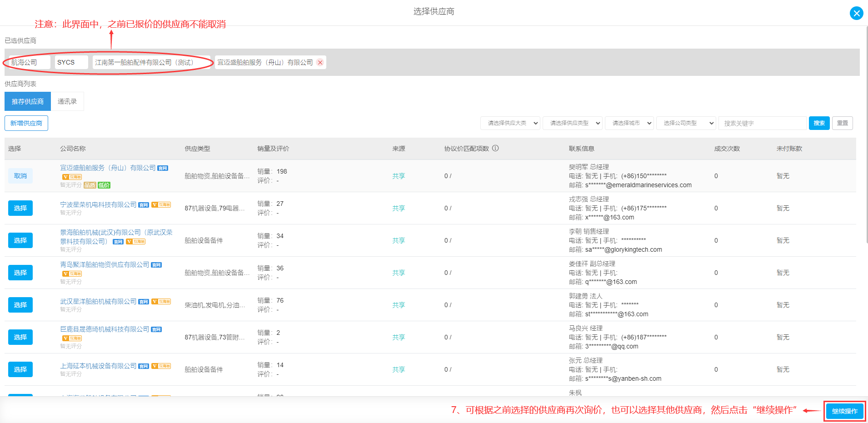Open company link 景海船舶机械(武汉)有限公司
This screenshot has width=868, height=423.
point(116,237)
